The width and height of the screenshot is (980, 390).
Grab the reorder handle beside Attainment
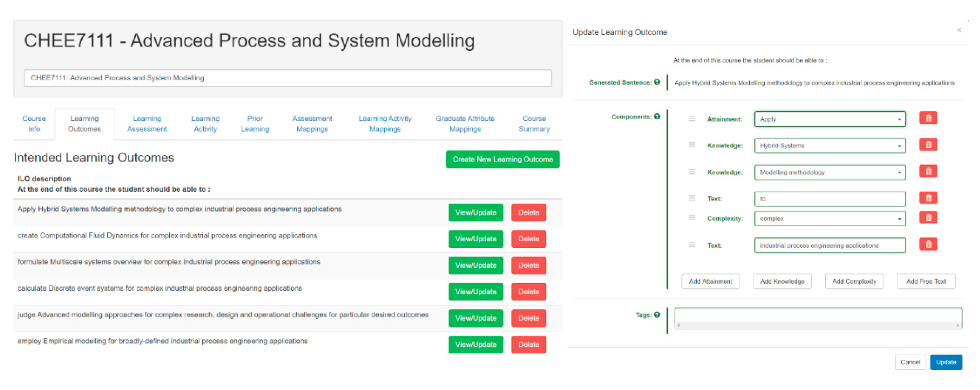click(692, 119)
